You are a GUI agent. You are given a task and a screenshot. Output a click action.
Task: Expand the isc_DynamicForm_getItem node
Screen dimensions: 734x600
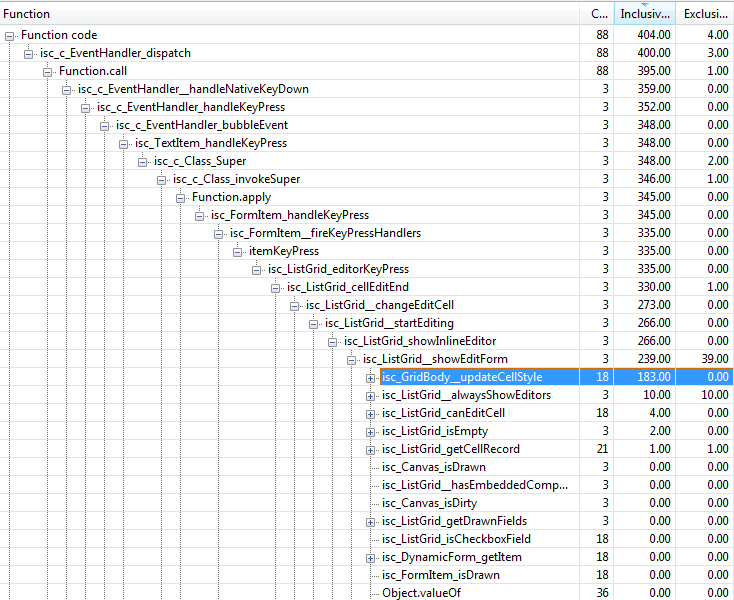[371, 557]
